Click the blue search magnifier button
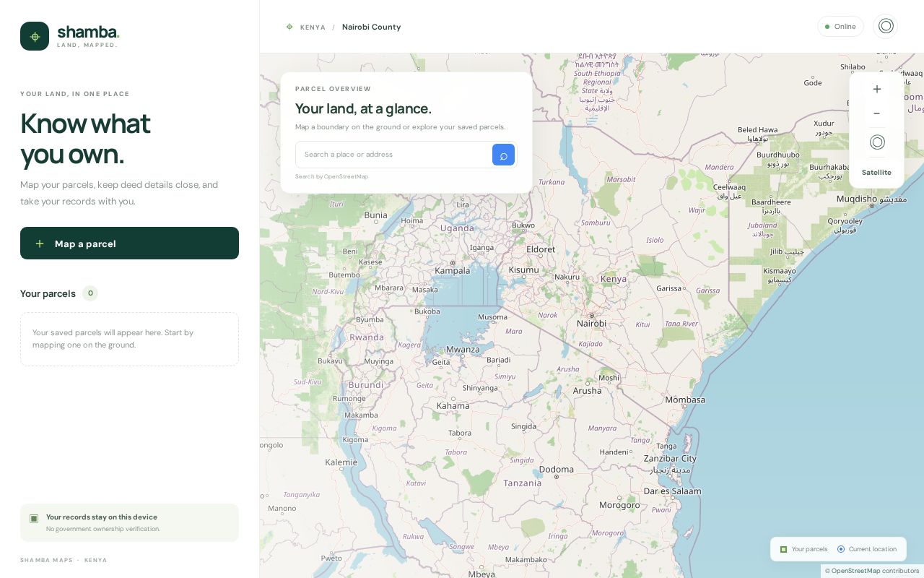 pyautogui.click(x=503, y=155)
